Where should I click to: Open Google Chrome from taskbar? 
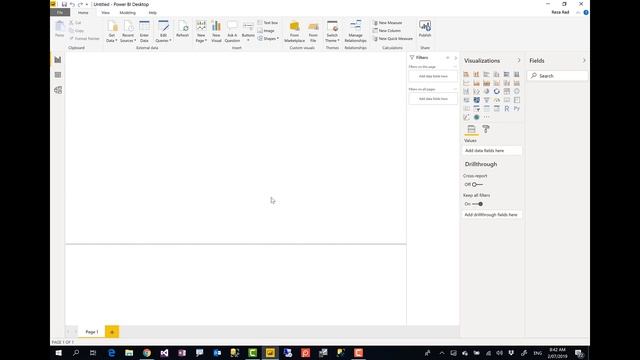point(147,353)
